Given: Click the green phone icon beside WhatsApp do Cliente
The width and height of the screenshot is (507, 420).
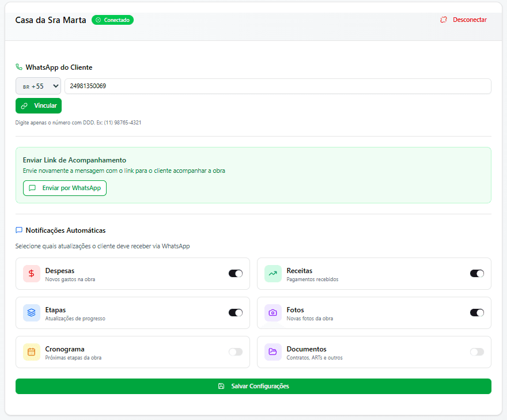Looking at the screenshot, I should click(x=19, y=67).
